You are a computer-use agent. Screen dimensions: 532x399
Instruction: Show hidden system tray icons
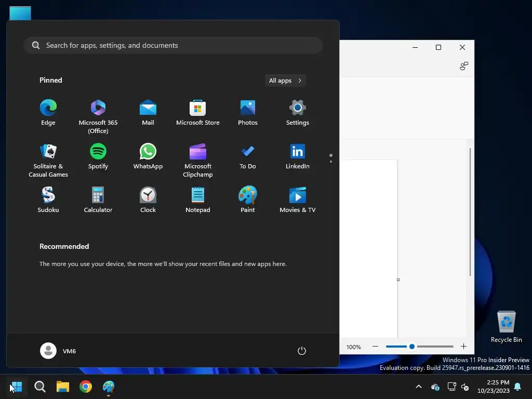419,387
